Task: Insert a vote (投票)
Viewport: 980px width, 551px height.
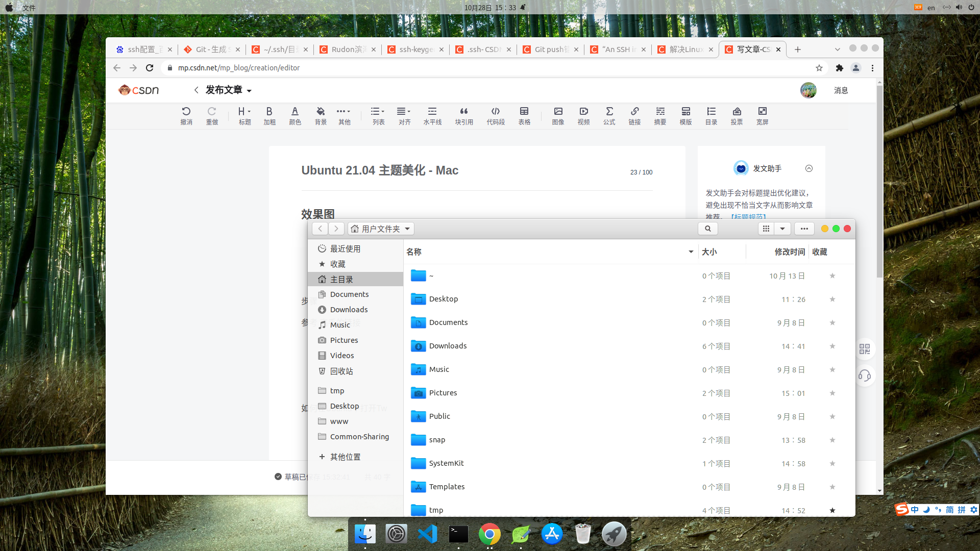Action: pyautogui.click(x=737, y=116)
